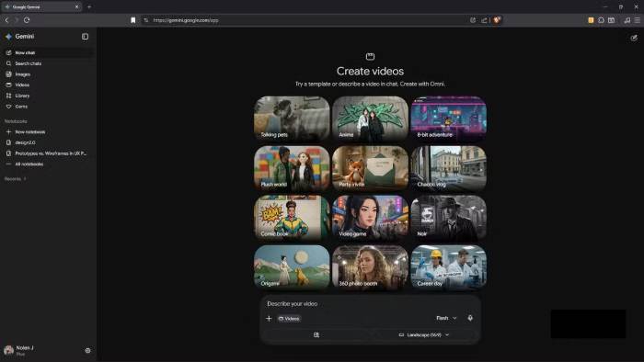Choose the Career day template
The width and height of the screenshot is (644, 362).
click(449, 267)
